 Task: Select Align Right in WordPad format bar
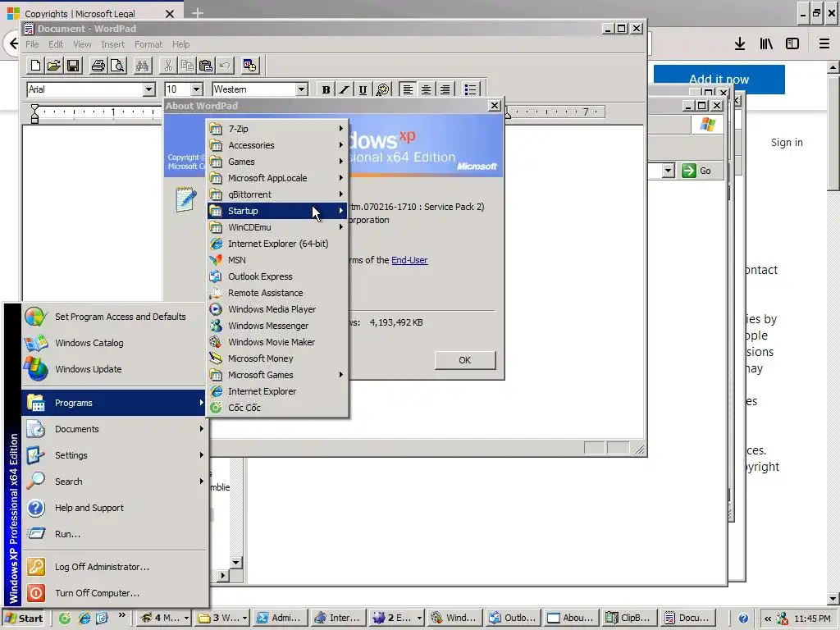pyautogui.click(x=445, y=89)
